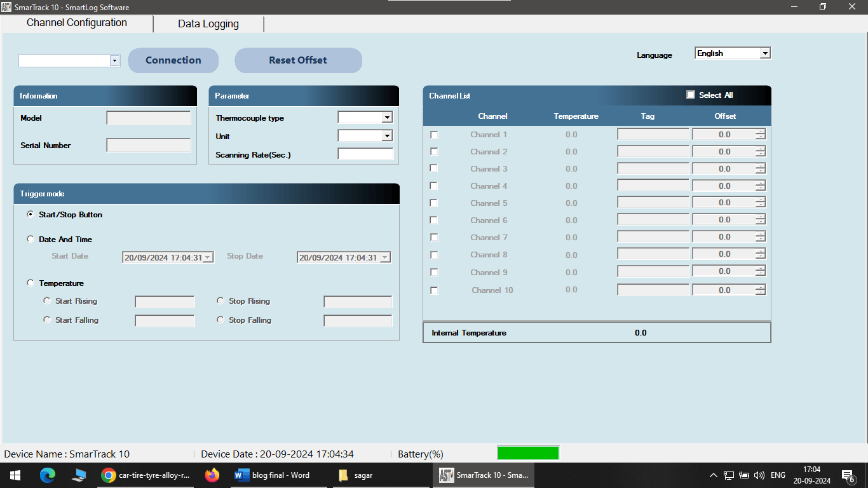Click Internal Temperature value 0.0
This screenshot has height=488, width=868.
641,333
